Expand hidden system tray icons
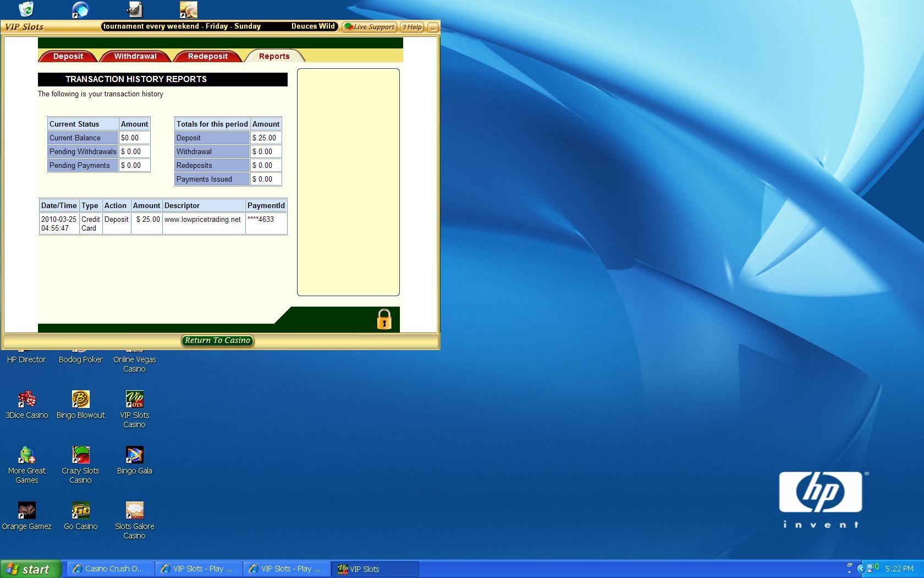Image resolution: width=924 pixels, height=578 pixels. 861,569
